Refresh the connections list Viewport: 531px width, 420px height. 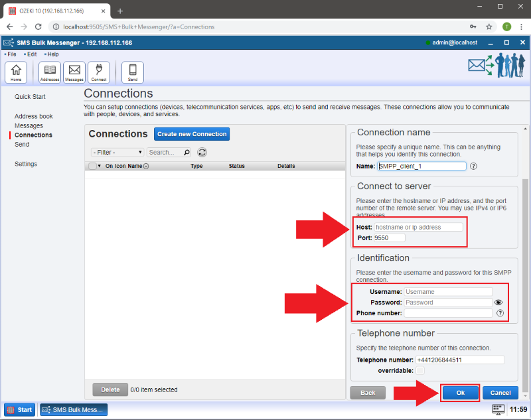(x=202, y=152)
